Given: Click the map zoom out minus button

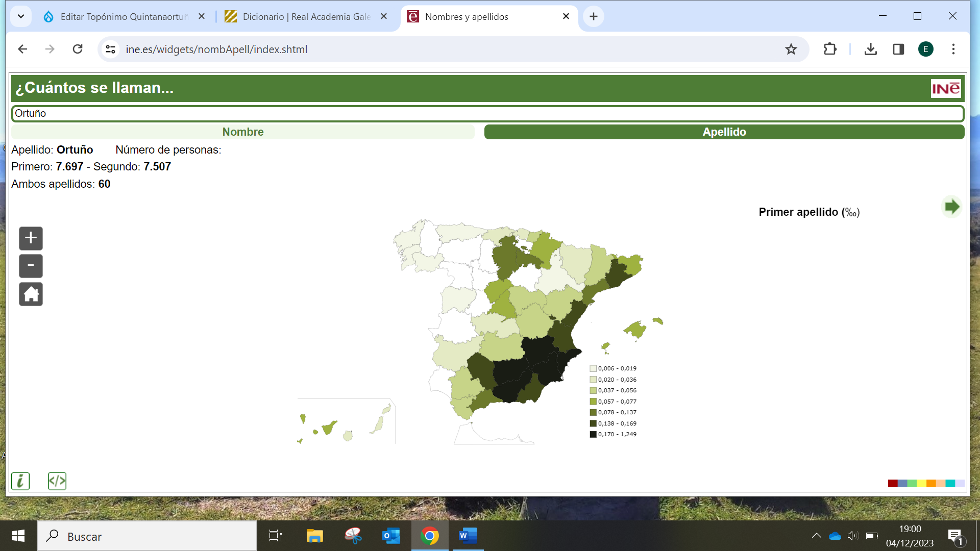Looking at the screenshot, I should pyautogui.click(x=31, y=266).
